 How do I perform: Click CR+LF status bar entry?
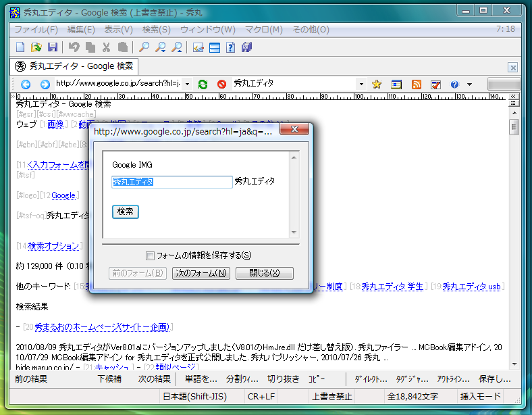click(261, 397)
